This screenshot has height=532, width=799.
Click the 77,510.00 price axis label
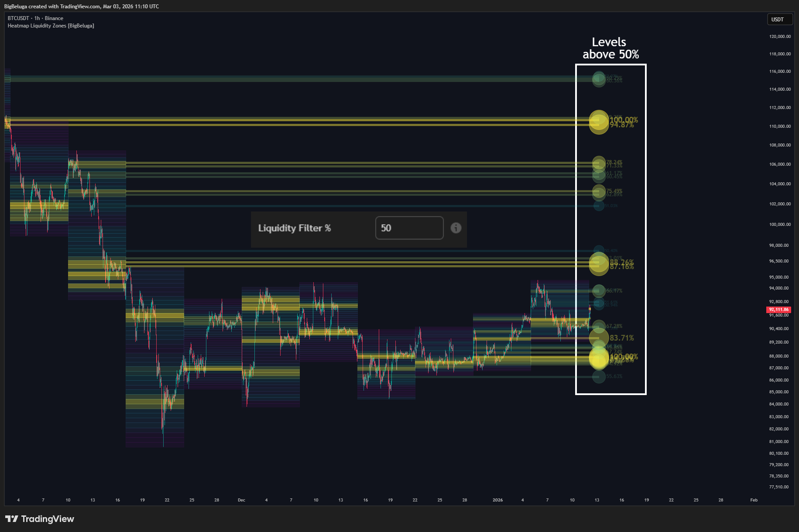[779, 487]
